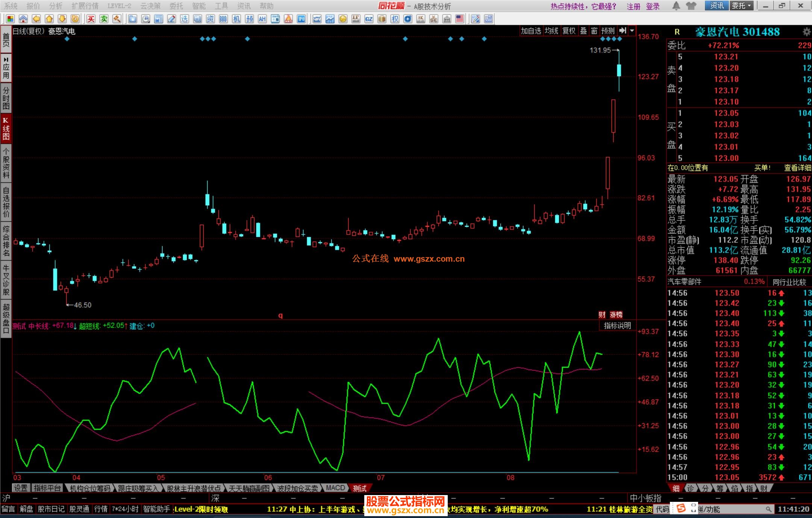Click the red 买 buy toolbar icon

tap(91, 19)
